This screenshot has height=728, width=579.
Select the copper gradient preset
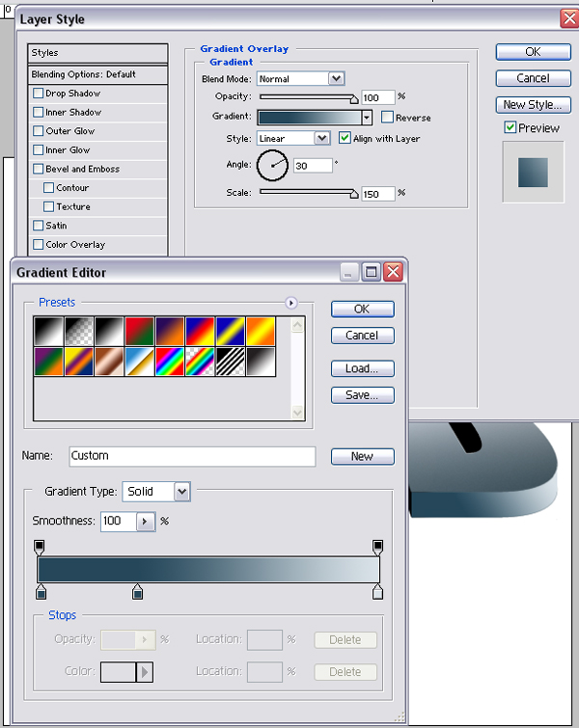pyautogui.click(x=109, y=362)
